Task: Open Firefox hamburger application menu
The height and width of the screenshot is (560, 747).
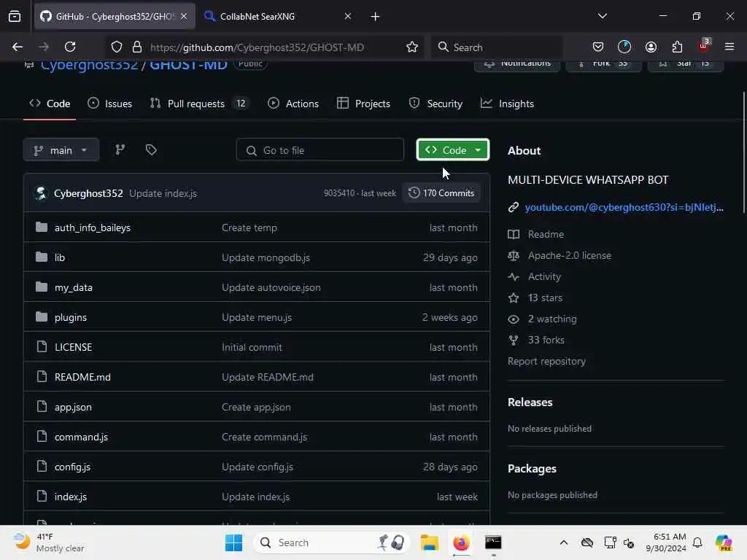Action: (x=729, y=47)
